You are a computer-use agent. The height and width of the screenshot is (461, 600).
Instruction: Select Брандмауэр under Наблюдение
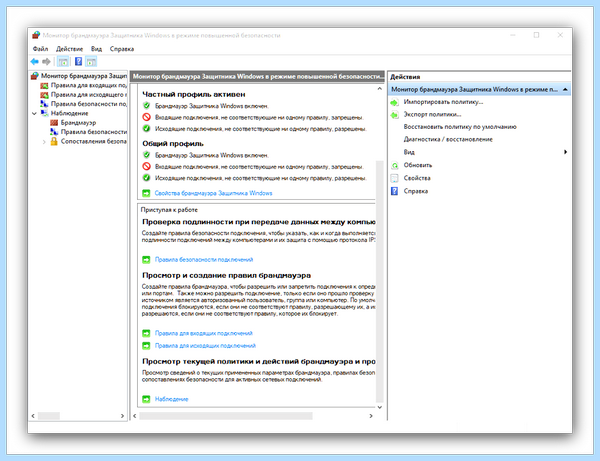tap(78, 122)
